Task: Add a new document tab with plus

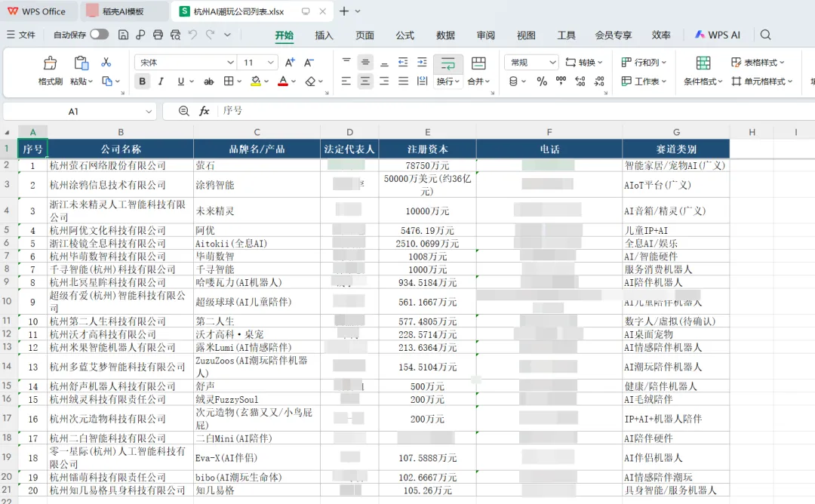Action: click(343, 11)
